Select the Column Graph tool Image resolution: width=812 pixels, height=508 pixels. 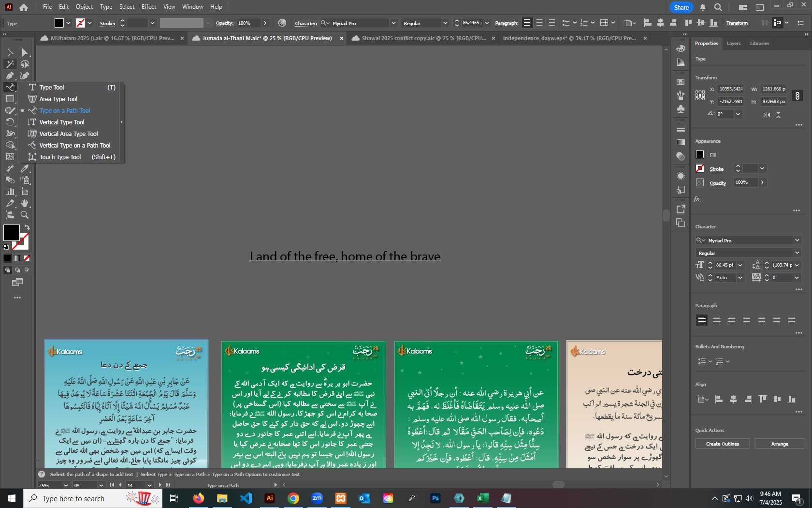tap(10, 192)
